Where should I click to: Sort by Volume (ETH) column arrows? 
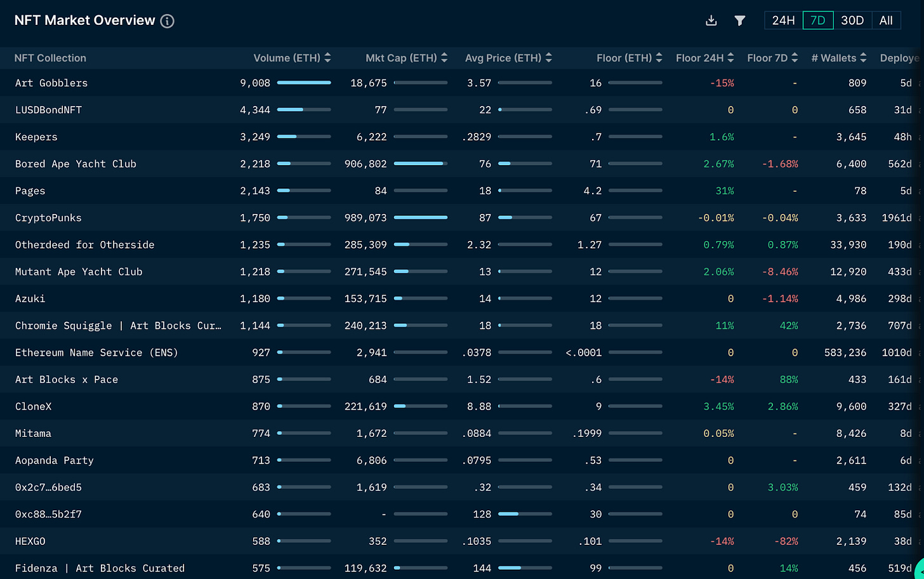[327, 58]
